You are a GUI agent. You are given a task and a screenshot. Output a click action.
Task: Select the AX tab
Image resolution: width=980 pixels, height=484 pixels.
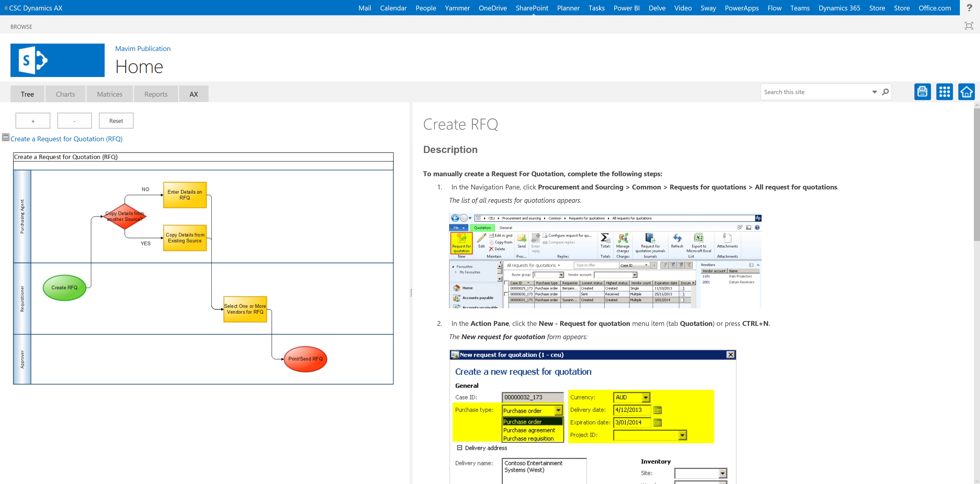(194, 94)
